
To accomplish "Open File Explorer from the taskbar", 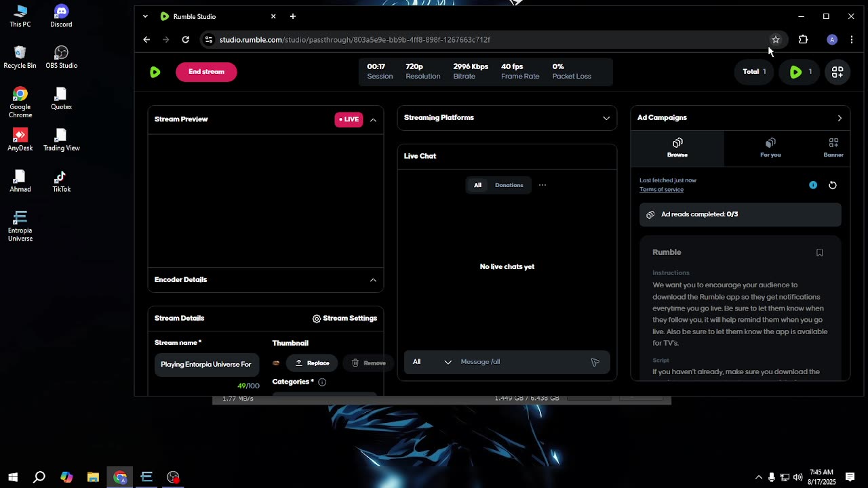I will [x=93, y=477].
